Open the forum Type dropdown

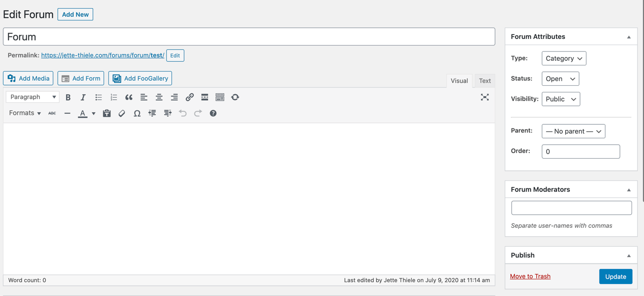564,58
